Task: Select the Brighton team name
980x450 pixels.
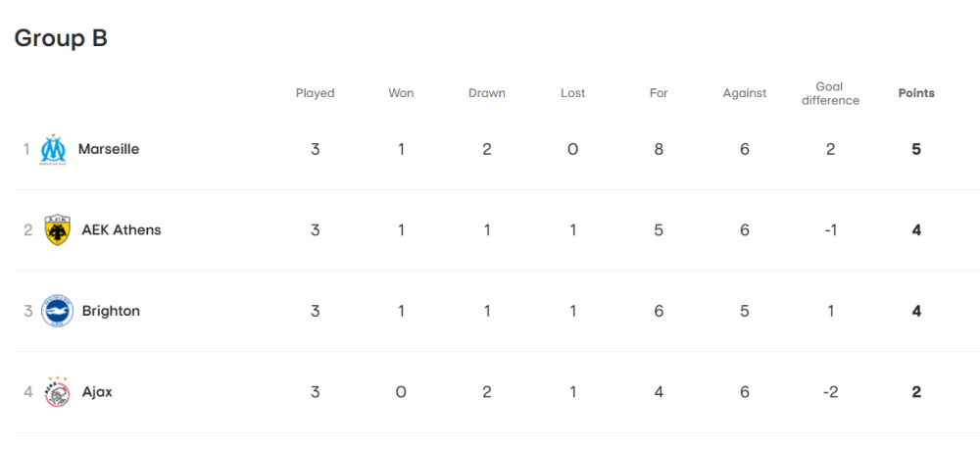Action: pyautogui.click(x=111, y=311)
